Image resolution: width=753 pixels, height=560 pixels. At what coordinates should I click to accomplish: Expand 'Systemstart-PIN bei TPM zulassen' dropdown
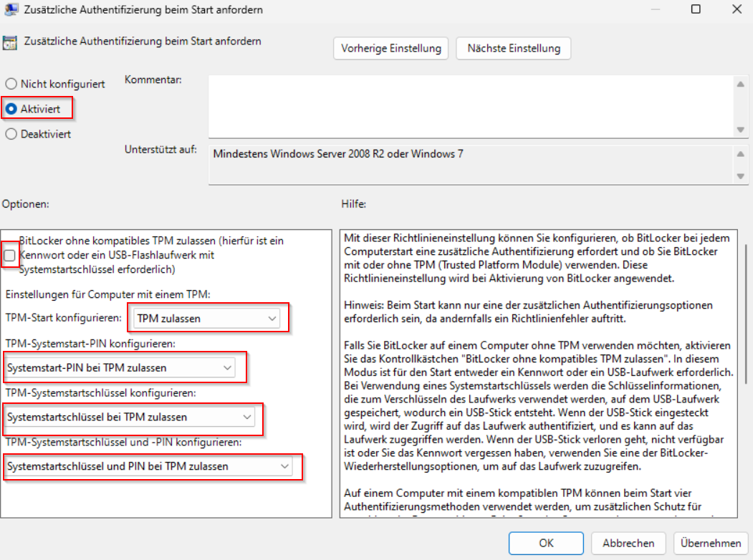[x=120, y=368]
